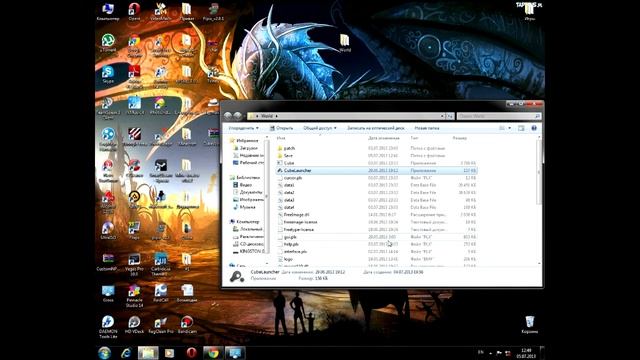Image resolution: width=640 pixels, height=360 pixels.
Task: Open the folder icon at top-right desktop corner
Action: (x=529, y=12)
